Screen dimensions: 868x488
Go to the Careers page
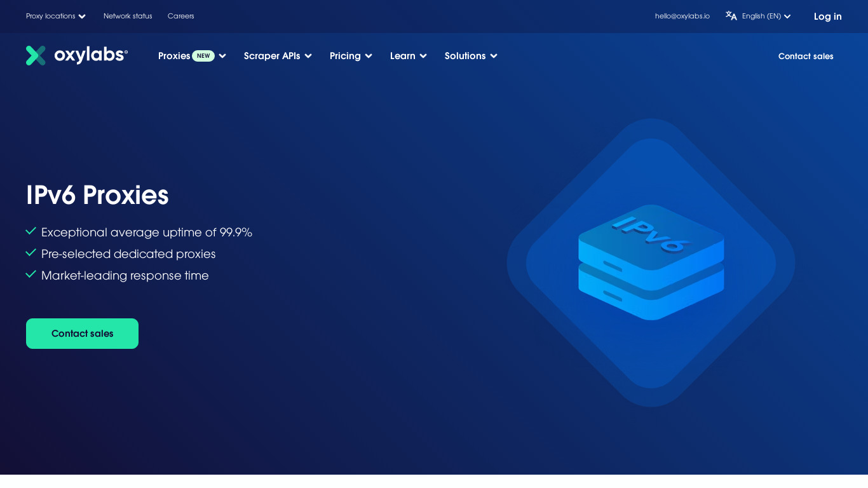tap(181, 16)
